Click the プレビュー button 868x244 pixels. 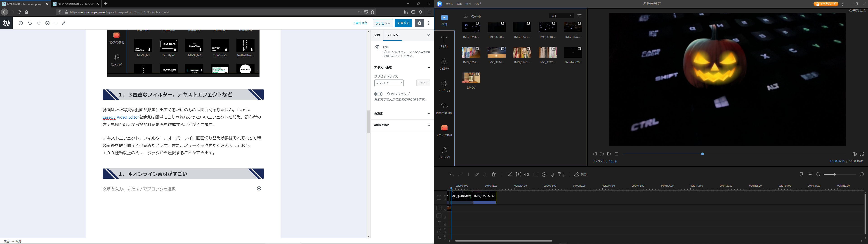click(383, 23)
